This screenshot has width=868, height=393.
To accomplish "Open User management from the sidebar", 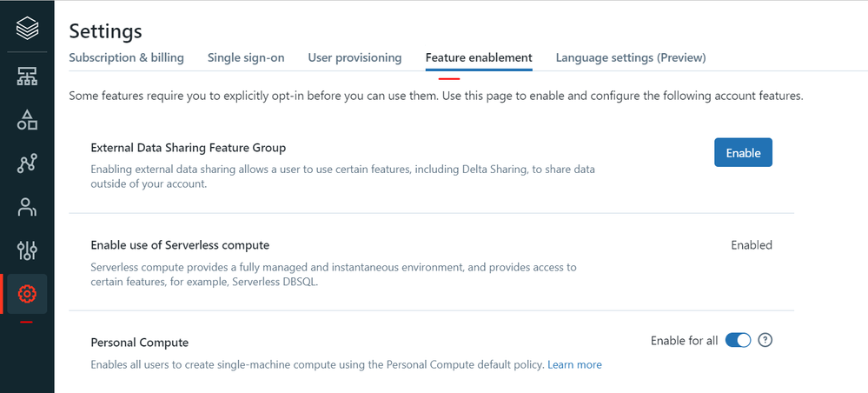I will (x=27, y=207).
